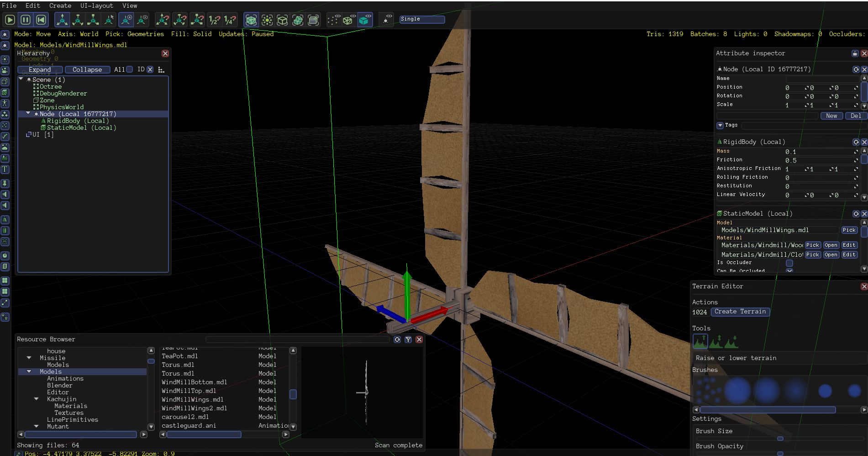Select RigidBody (Local) in hierarchy
Viewport: 868px width, 456px height.
[78, 121]
